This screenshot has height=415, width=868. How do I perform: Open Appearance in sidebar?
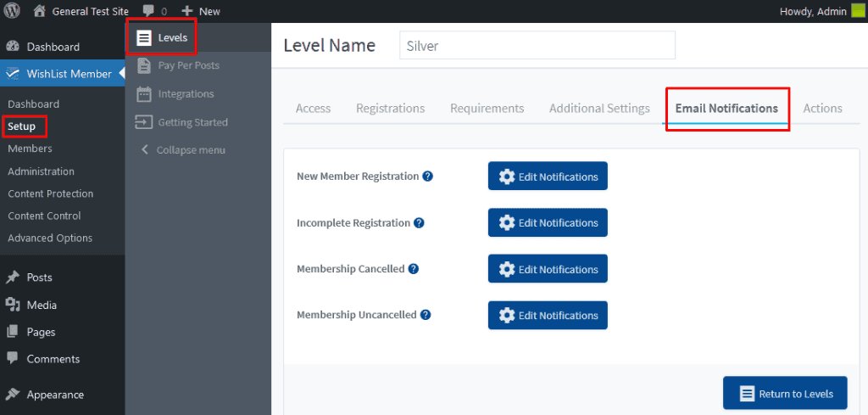tap(55, 395)
